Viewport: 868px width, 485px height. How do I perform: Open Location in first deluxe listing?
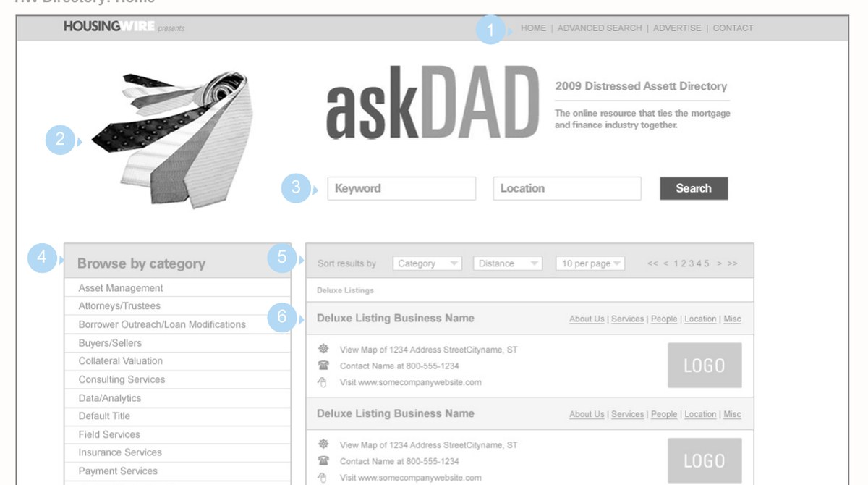(x=700, y=319)
